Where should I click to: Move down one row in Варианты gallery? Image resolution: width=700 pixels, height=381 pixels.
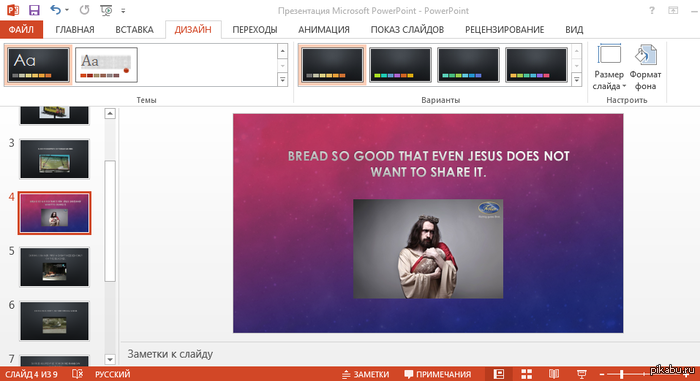pos(576,66)
